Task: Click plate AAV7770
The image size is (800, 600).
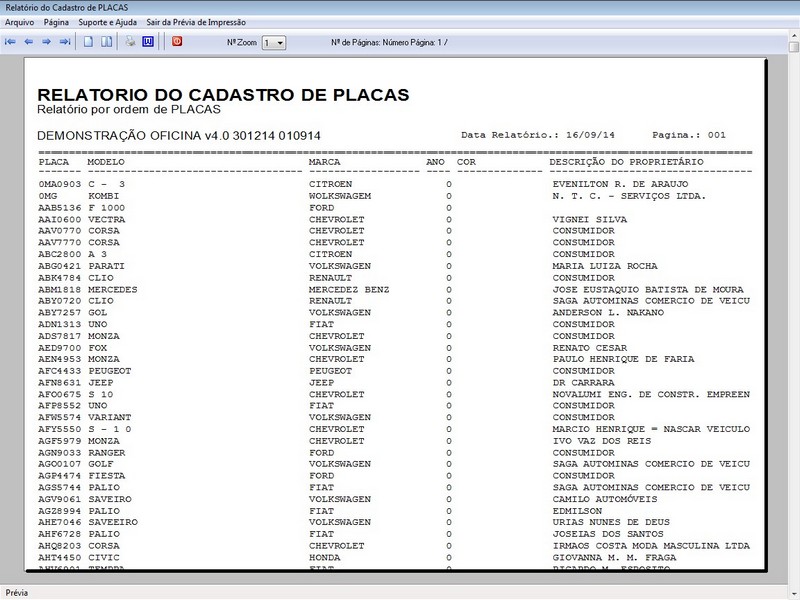Action: 60,242
